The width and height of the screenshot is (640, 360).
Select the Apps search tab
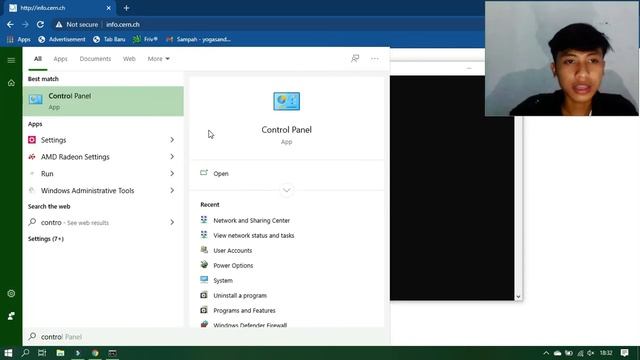[x=60, y=59]
